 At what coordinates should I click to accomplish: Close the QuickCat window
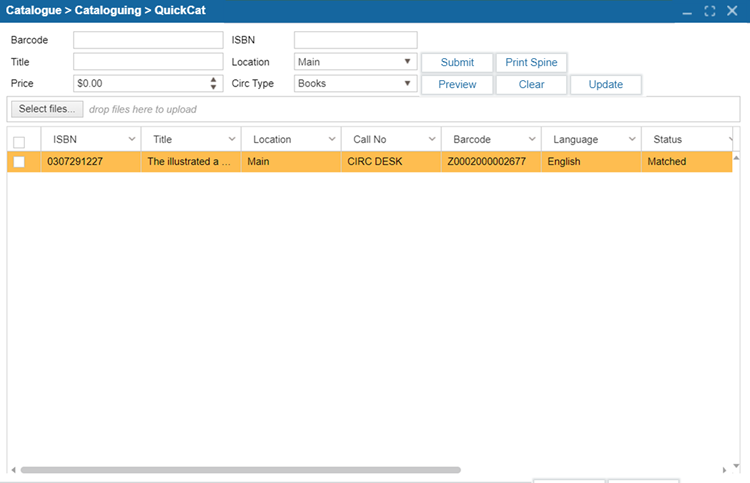pyautogui.click(x=732, y=11)
